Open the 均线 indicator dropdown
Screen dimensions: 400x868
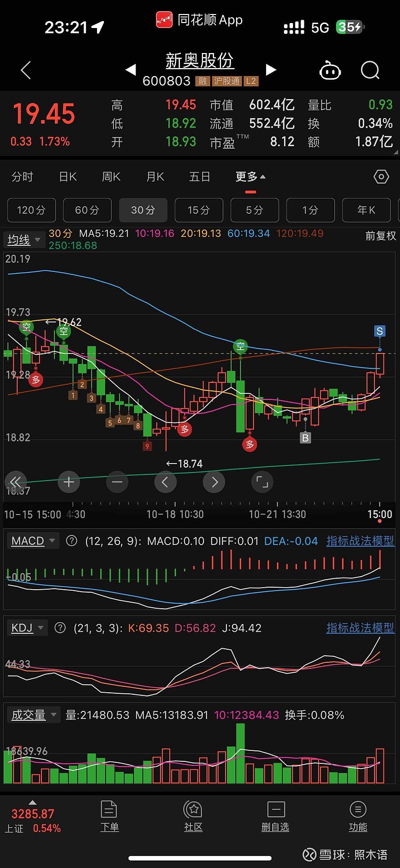24,240
